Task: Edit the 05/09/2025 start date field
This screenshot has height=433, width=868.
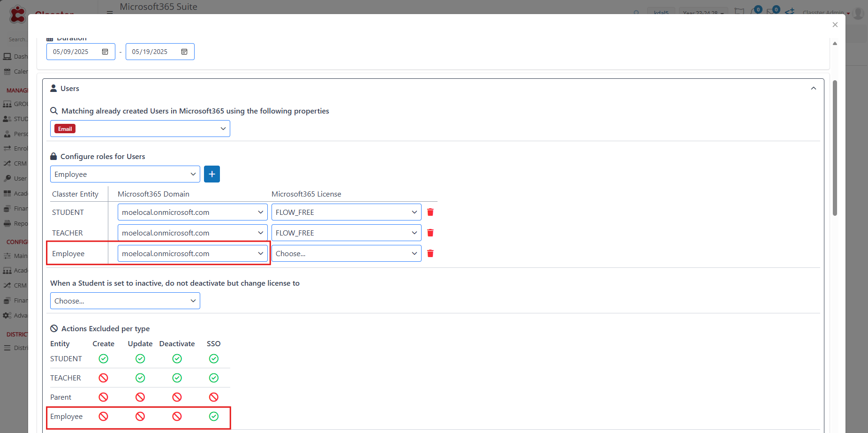Action: click(81, 52)
